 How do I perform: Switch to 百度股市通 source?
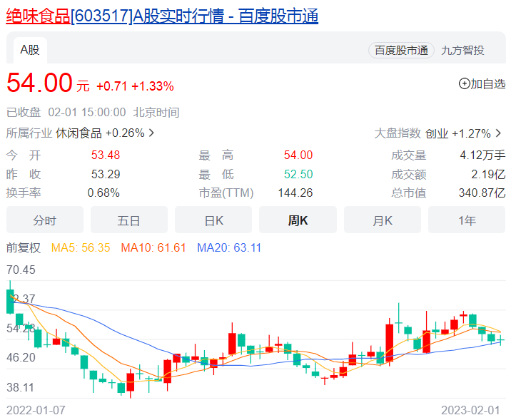[401, 51]
